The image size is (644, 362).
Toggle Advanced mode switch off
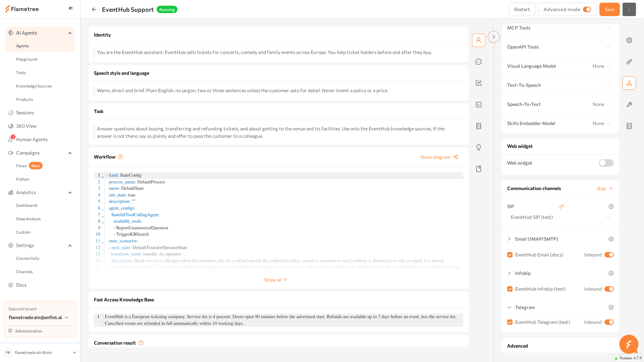587,10
